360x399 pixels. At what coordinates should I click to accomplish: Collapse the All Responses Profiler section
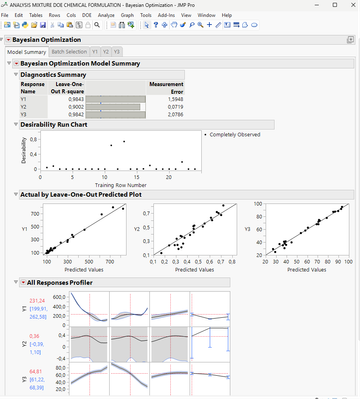(x=16, y=282)
